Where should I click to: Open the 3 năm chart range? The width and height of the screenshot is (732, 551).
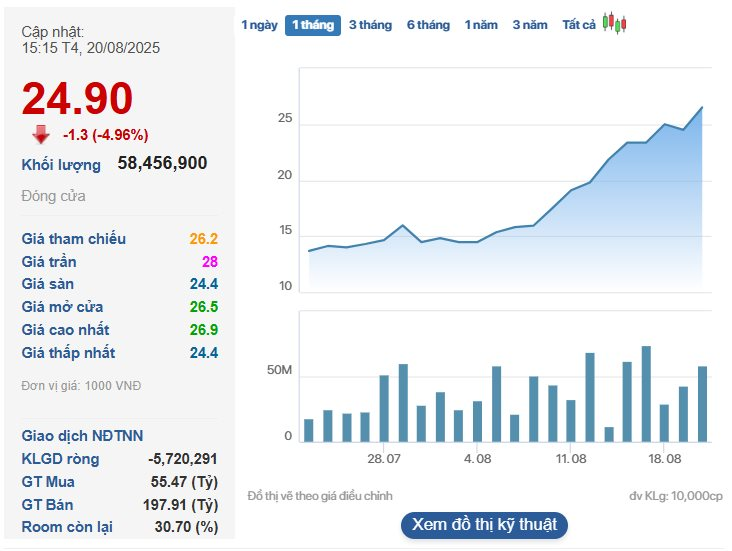point(530,25)
